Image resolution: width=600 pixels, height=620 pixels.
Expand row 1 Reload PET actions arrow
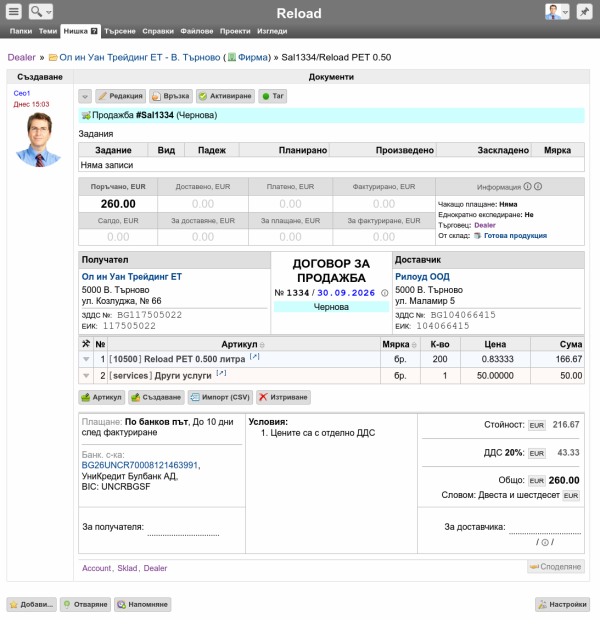86,359
